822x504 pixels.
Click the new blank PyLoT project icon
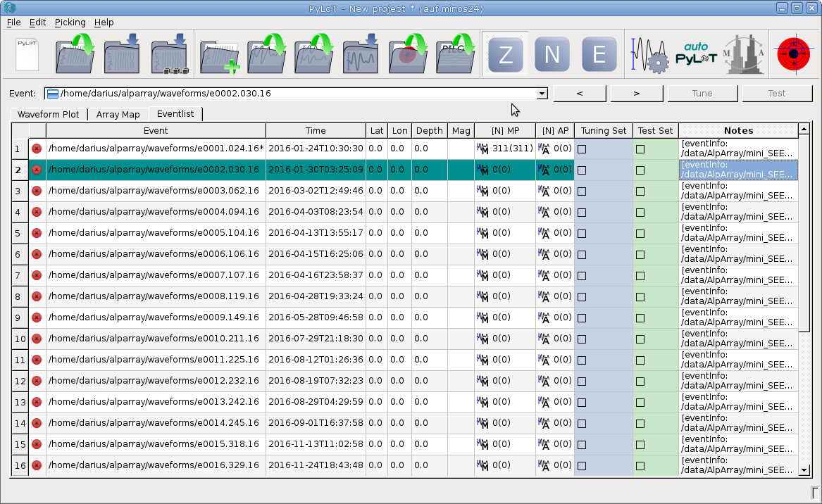tap(27, 55)
